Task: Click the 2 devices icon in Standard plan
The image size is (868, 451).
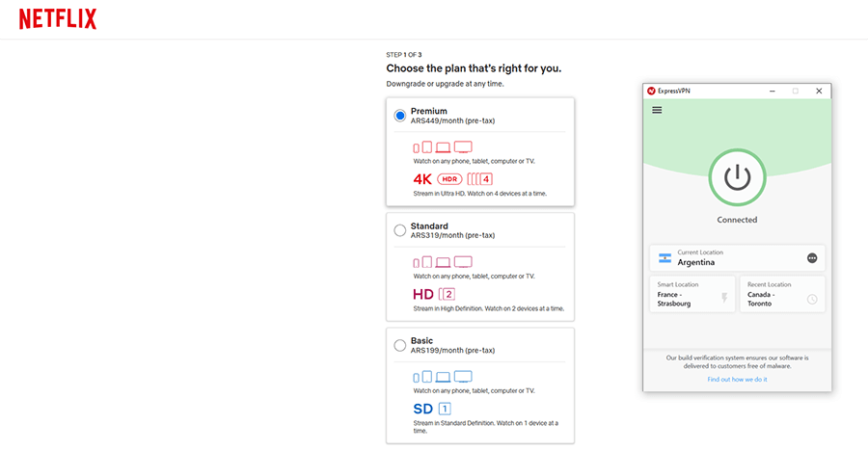Action: [447, 294]
